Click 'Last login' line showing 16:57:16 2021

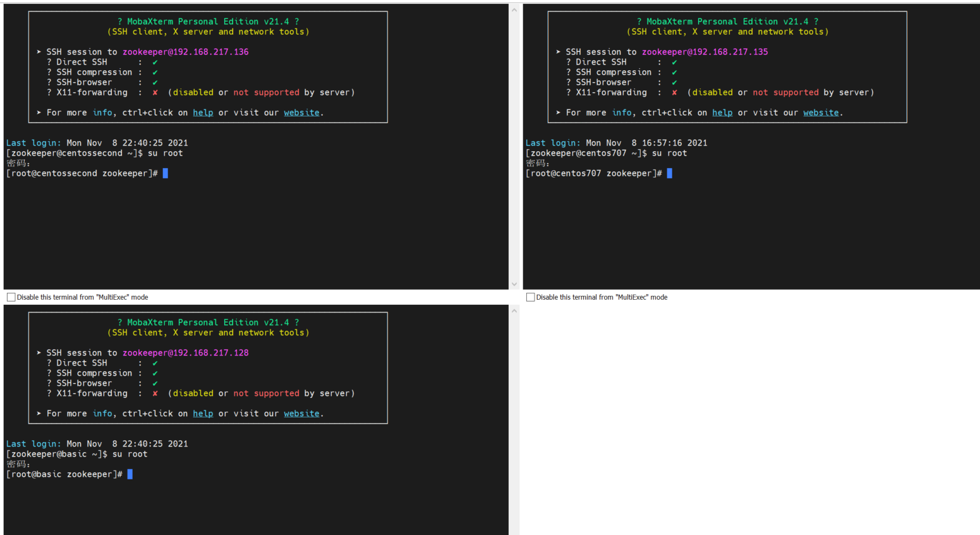point(617,143)
